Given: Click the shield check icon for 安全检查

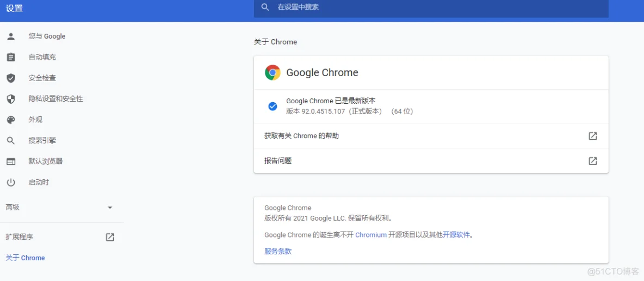Looking at the screenshot, I should point(11,78).
